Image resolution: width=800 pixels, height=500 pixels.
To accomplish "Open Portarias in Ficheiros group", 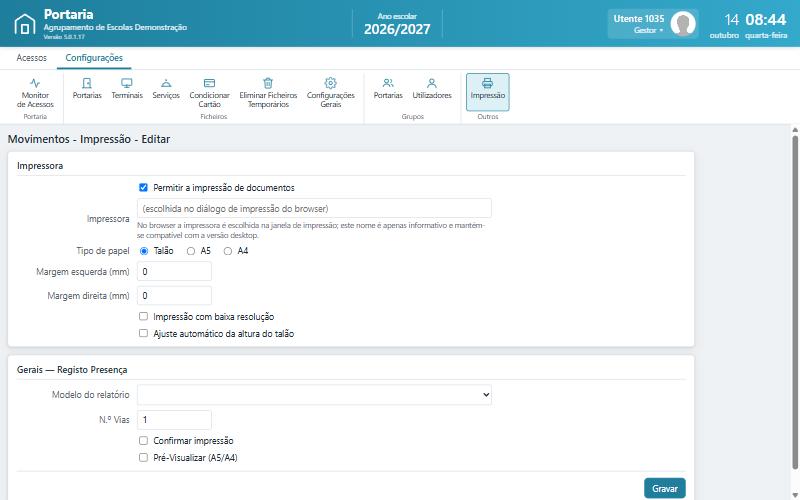I will click(x=87, y=88).
